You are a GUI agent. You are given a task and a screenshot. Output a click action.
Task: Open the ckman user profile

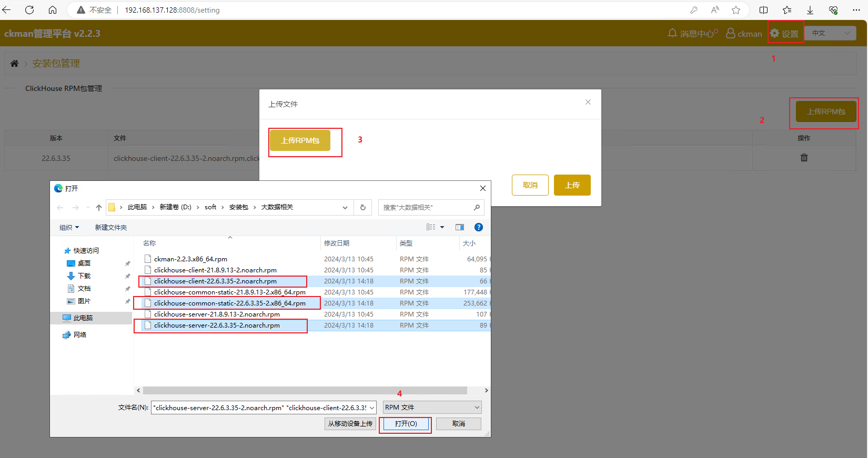pos(744,34)
